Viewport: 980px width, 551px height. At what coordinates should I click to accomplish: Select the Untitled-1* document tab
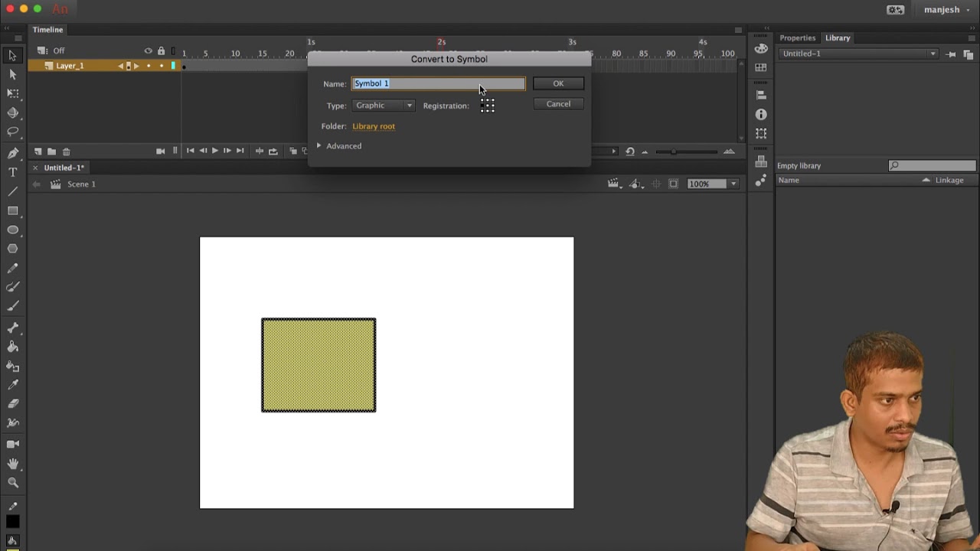pyautogui.click(x=64, y=168)
